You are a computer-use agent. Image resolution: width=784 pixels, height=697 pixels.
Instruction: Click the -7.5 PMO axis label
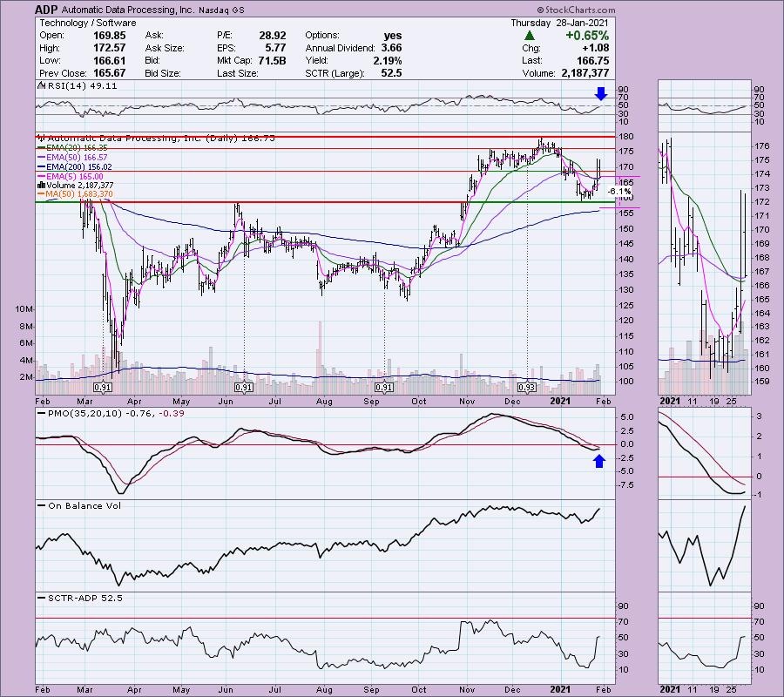625,485
